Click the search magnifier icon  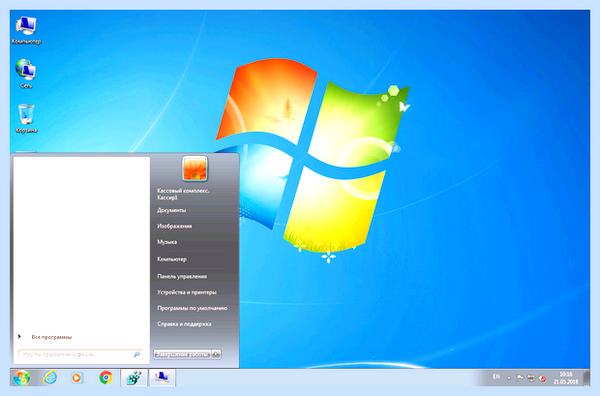pos(137,355)
